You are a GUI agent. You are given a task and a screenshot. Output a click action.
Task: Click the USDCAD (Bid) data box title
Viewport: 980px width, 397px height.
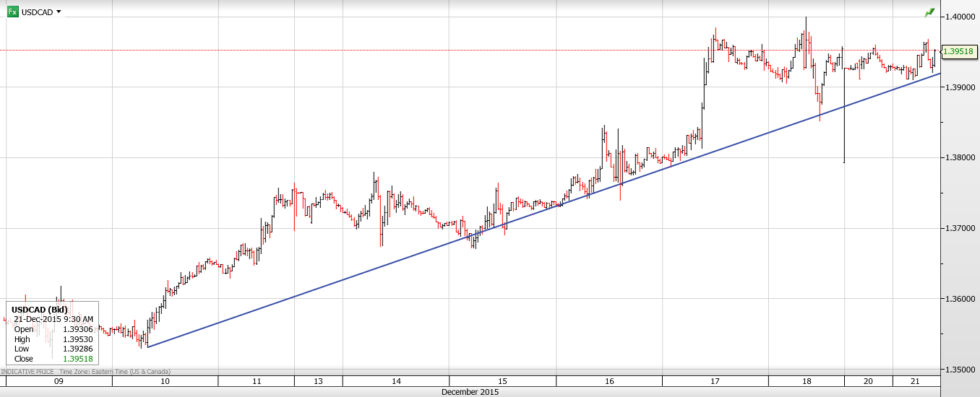pyautogui.click(x=39, y=310)
